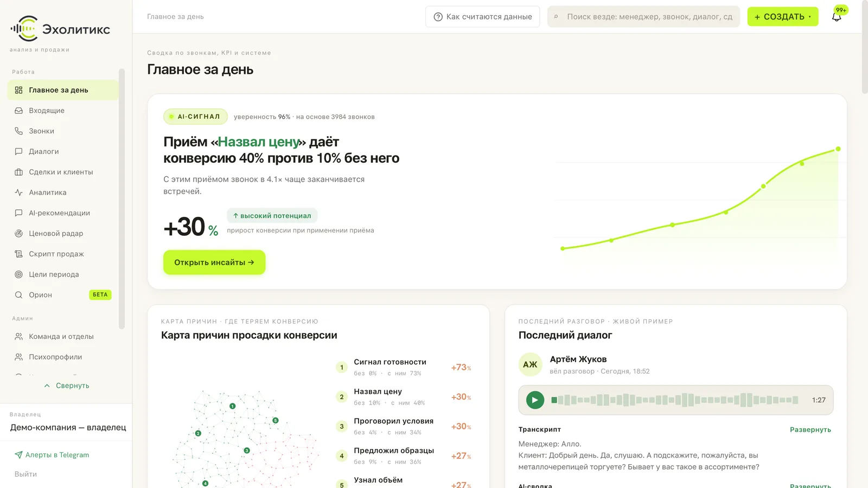The width and height of the screenshot is (868, 488).
Task: Select reason row Предложил образцы
Action: pyautogui.click(x=404, y=456)
